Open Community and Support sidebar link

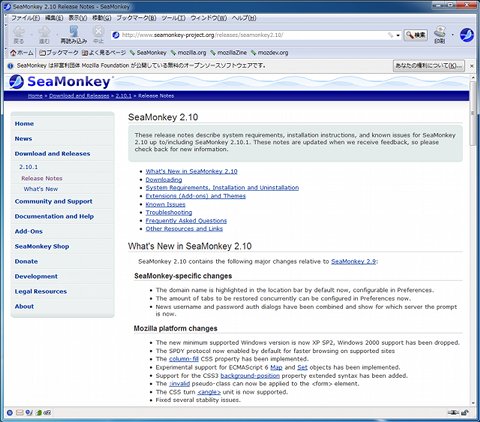click(x=53, y=201)
